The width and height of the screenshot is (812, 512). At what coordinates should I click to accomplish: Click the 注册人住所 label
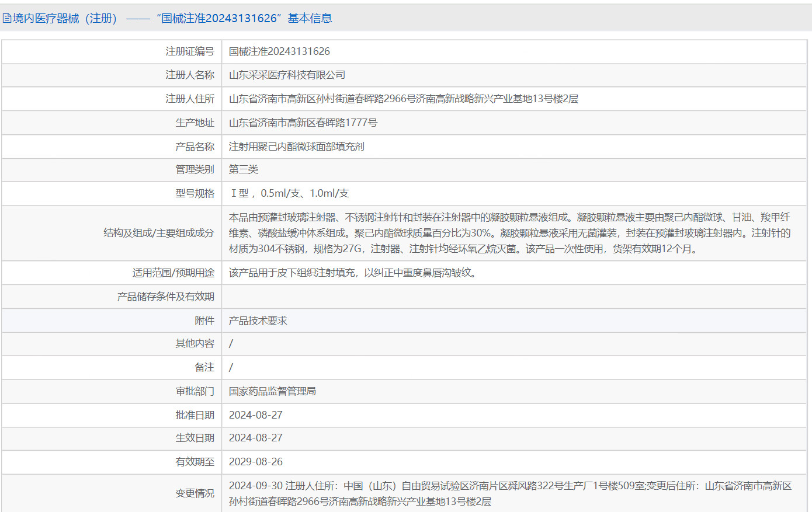pyautogui.click(x=190, y=99)
